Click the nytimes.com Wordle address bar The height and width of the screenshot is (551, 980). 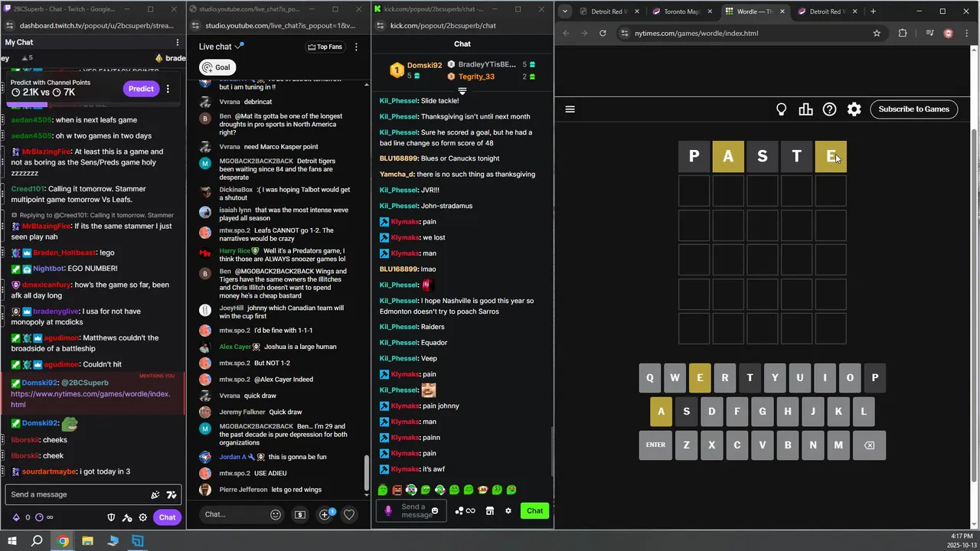751,33
